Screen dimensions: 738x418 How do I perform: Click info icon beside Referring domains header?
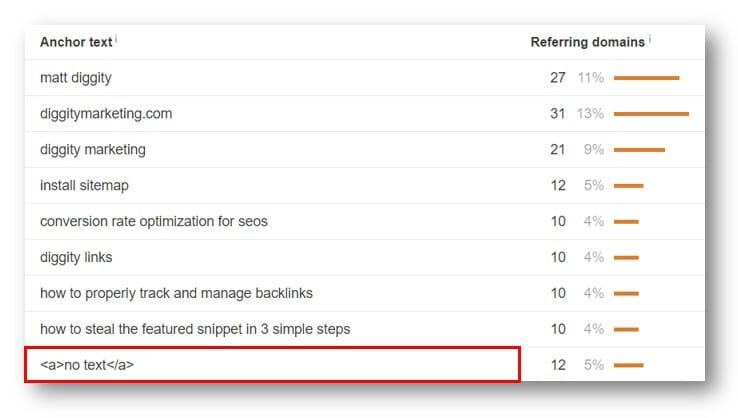tap(650, 39)
